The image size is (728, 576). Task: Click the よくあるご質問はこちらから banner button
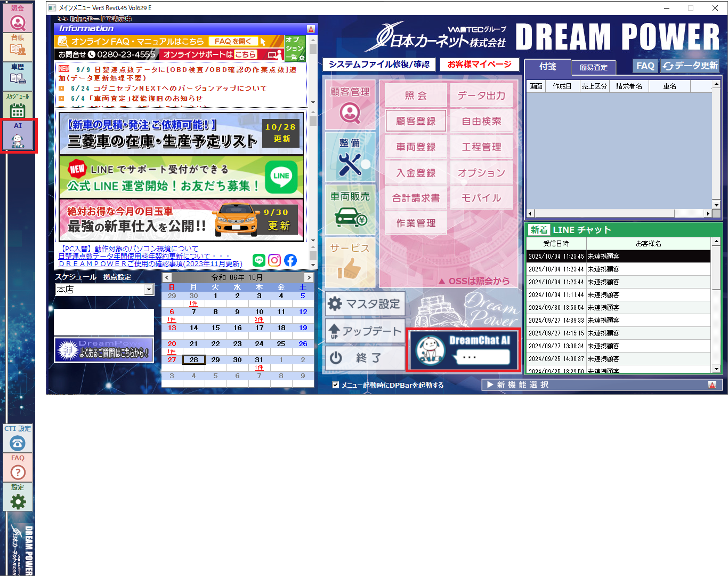click(x=104, y=350)
